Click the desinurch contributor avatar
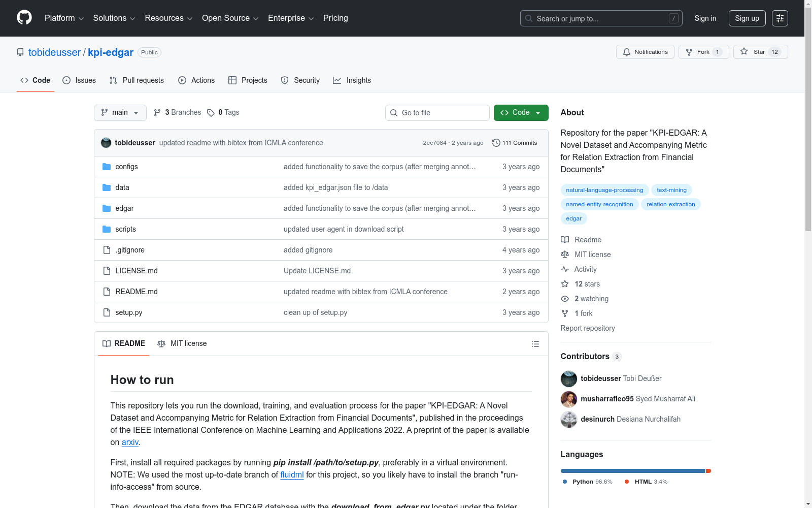Screen dimensions: 812x508 coord(569,419)
